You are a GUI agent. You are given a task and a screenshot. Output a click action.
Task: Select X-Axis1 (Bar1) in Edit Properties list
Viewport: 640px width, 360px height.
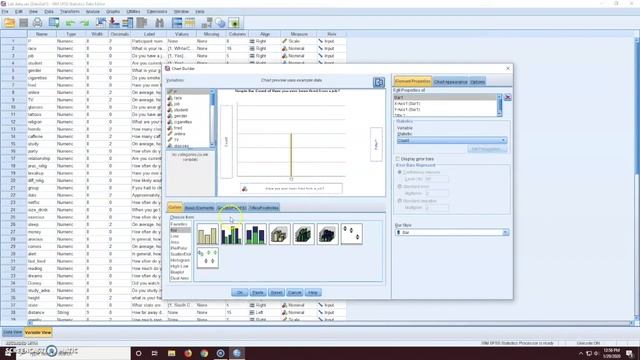pyautogui.click(x=407, y=104)
